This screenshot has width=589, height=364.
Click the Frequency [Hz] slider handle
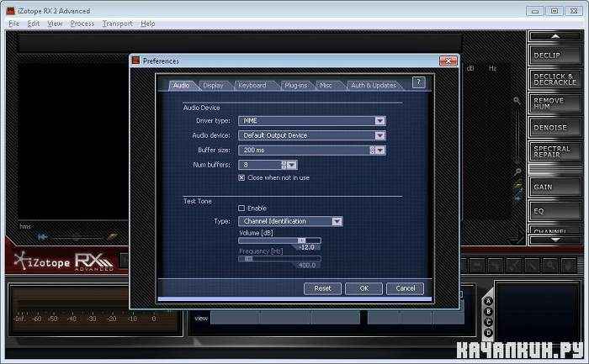pyautogui.click(x=248, y=259)
